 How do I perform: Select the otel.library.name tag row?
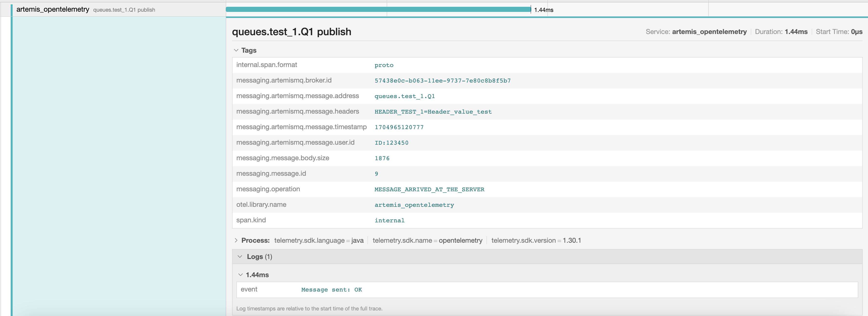tap(261, 205)
